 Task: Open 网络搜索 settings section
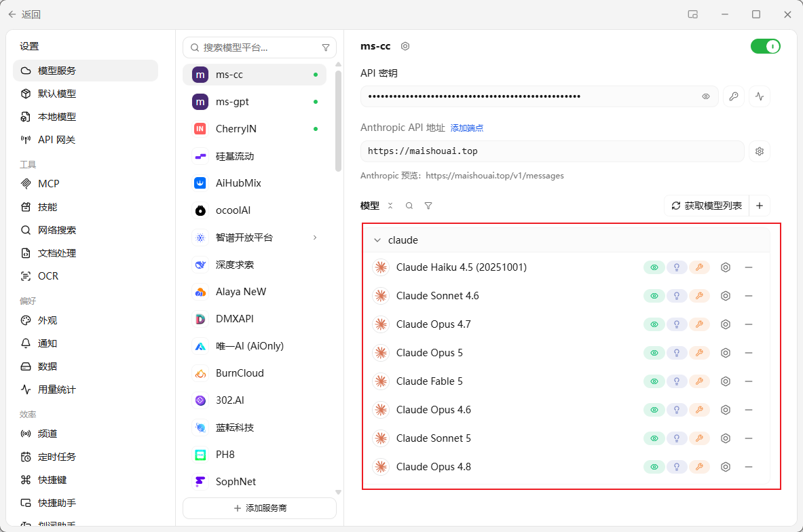[86, 230]
